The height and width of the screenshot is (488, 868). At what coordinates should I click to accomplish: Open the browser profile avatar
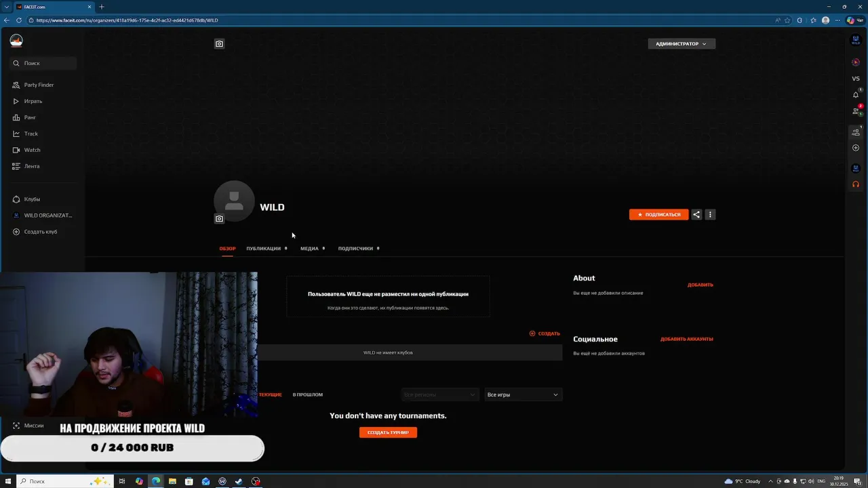(x=825, y=20)
